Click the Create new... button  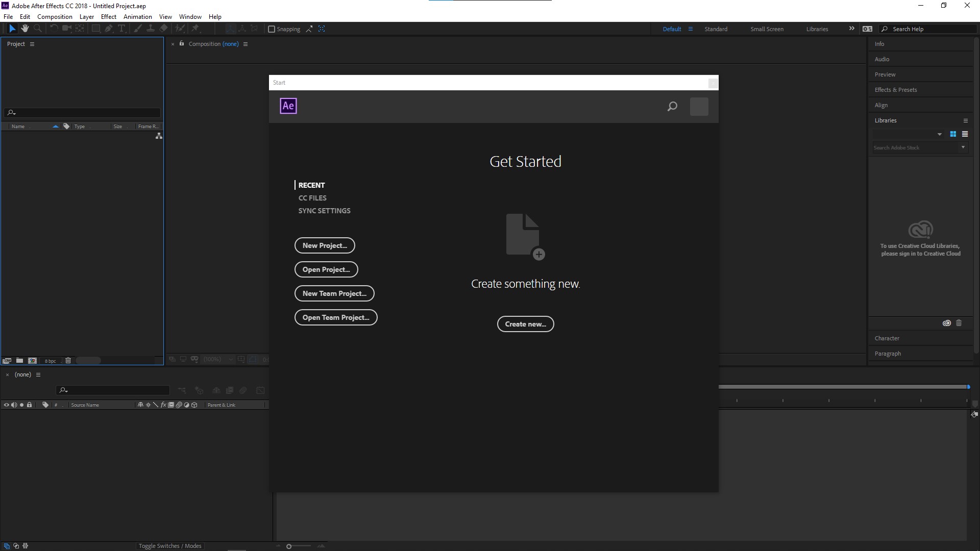[525, 324]
